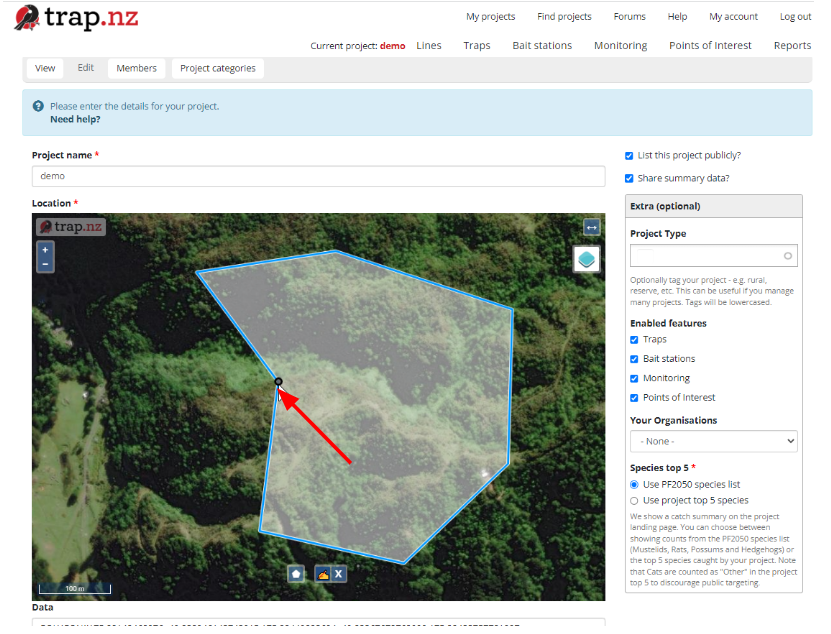
Task: Open the Lines menu
Action: pyautogui.click(x=429, y=46)
